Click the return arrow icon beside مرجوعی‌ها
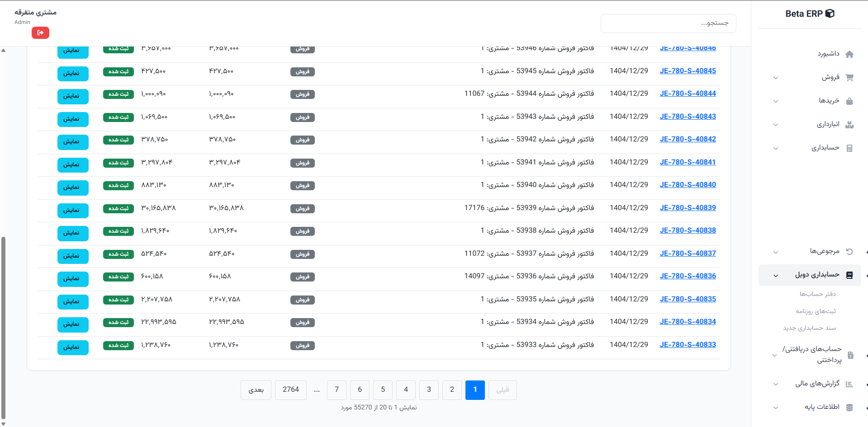This screenshot has height=427, width=868. 849,251
